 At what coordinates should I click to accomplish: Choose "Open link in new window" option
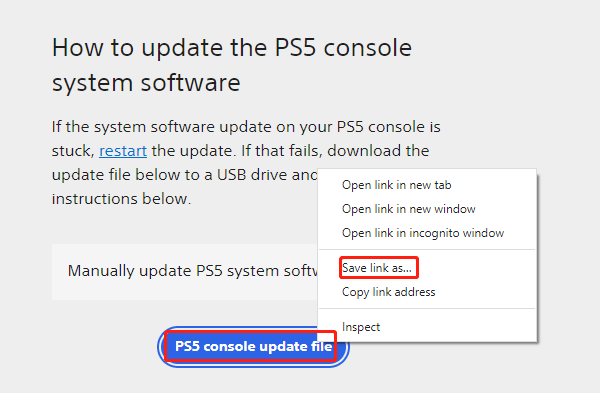point(409,209)
